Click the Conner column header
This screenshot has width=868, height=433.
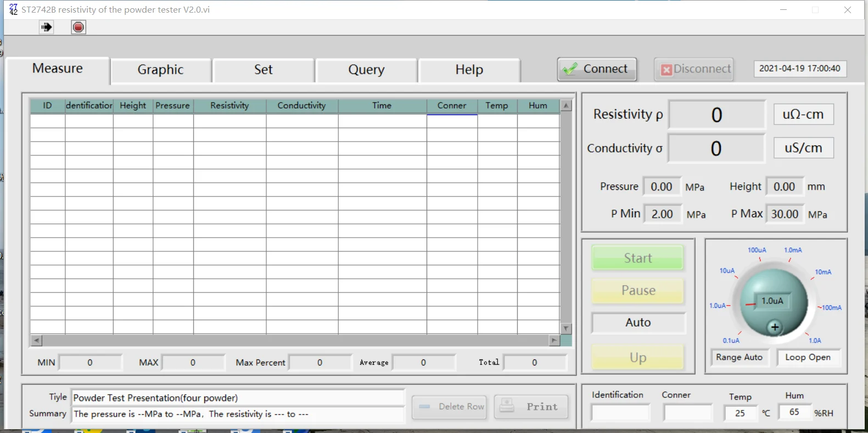pos(452,106)
